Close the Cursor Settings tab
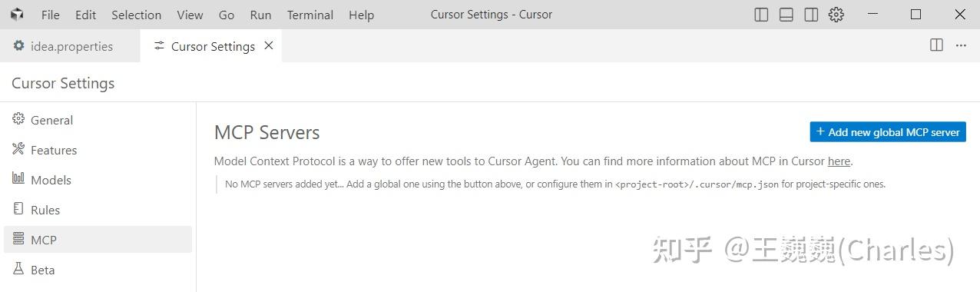The height and width of the screenshot is (292, 980). coord(269,45)
